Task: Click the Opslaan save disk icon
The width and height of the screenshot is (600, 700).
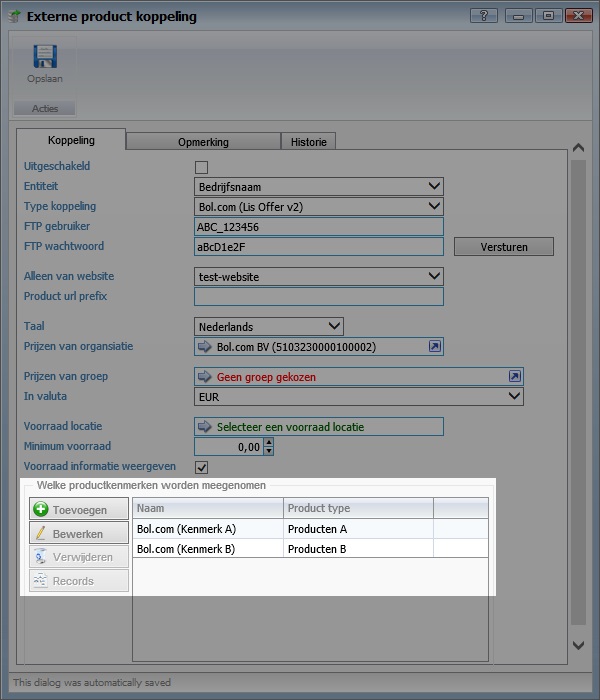Action: point(44,58)
